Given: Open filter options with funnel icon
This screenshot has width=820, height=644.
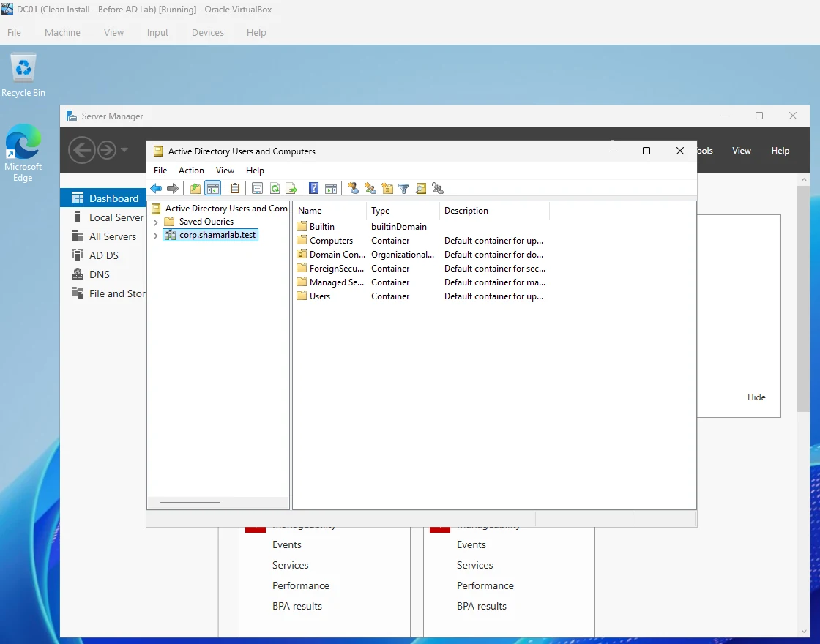Looking at the screenshot, I should tap(403, 189).
